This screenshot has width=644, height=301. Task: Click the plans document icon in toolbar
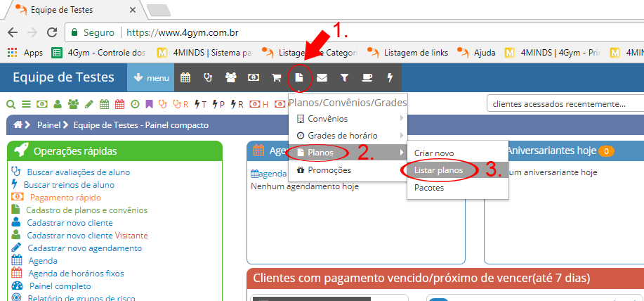(x=299, y=77)
